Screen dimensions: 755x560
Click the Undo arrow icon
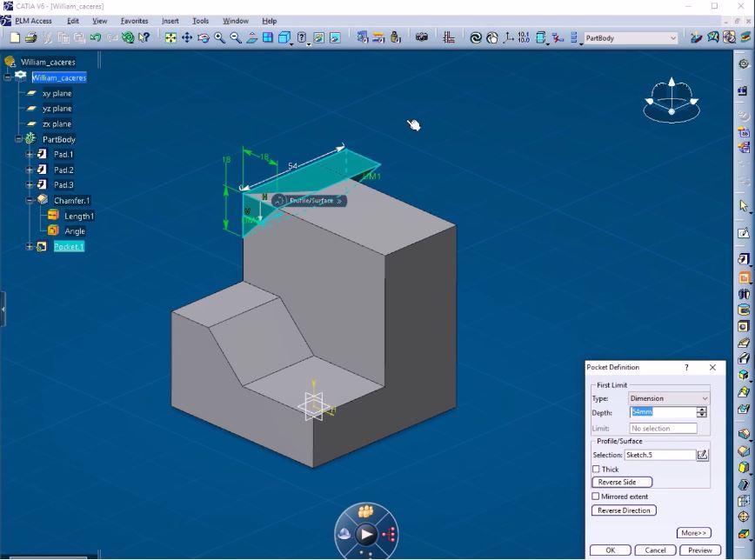click(95, 37)
